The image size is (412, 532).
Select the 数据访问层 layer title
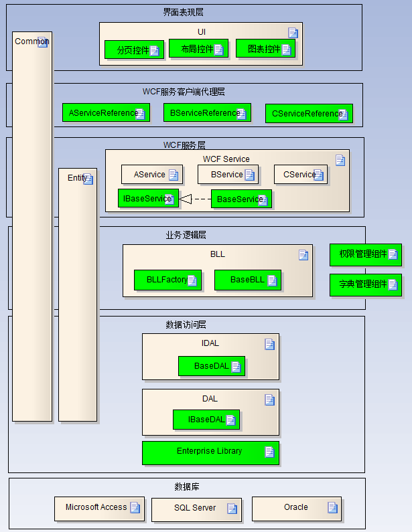pos(186,325)
